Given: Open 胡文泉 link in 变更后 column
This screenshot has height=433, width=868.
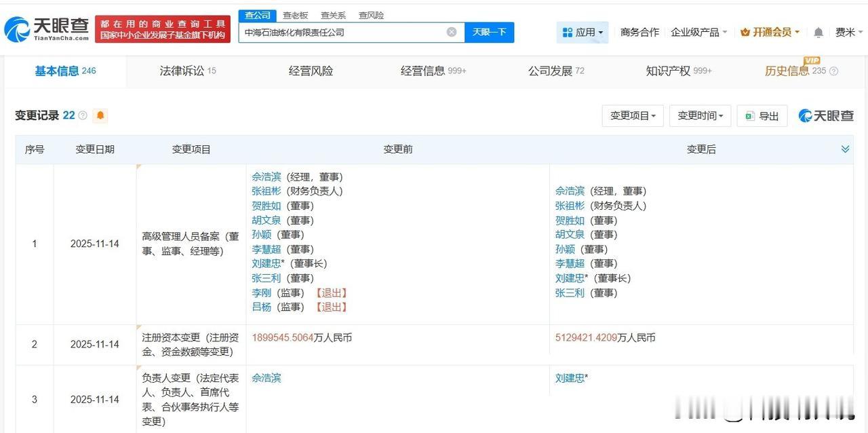Looking at the screenshot, I should 570,234.
